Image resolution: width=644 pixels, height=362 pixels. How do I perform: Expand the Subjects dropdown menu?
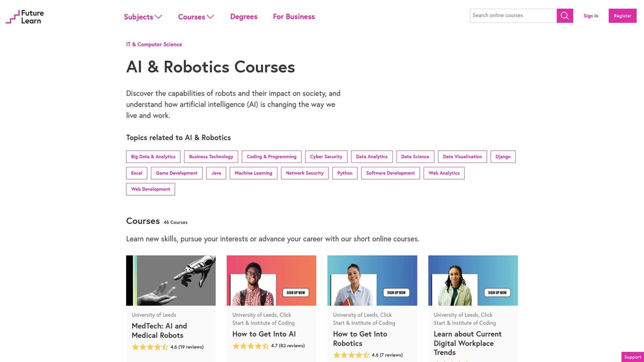click(143, 17)
